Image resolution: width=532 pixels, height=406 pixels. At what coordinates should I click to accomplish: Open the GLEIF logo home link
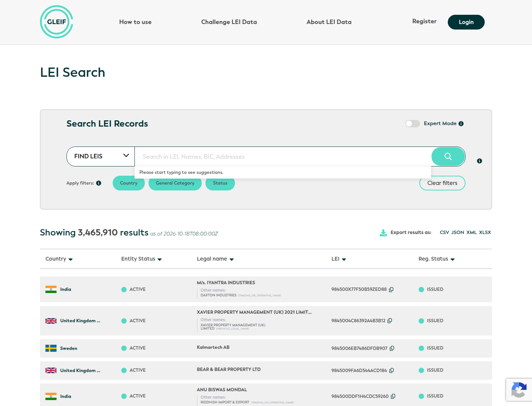click(57, 22)
